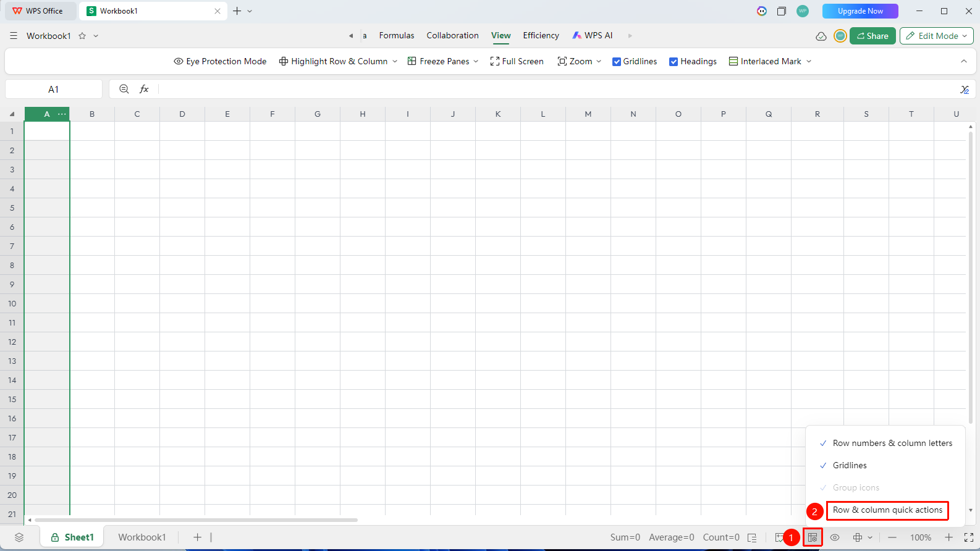This screenshot has width=980, height=551.
Task: Switch to the Efficiency tab
Action: coord(541,36)
